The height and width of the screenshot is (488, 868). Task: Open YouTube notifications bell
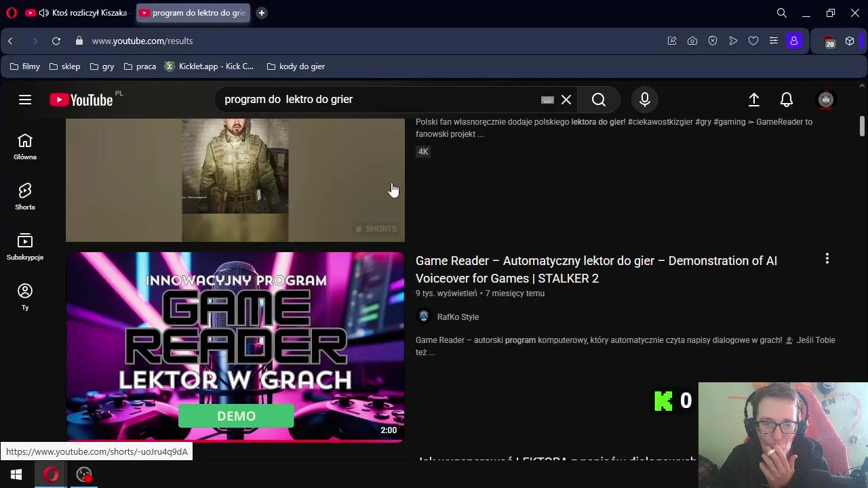click(787, 100)
